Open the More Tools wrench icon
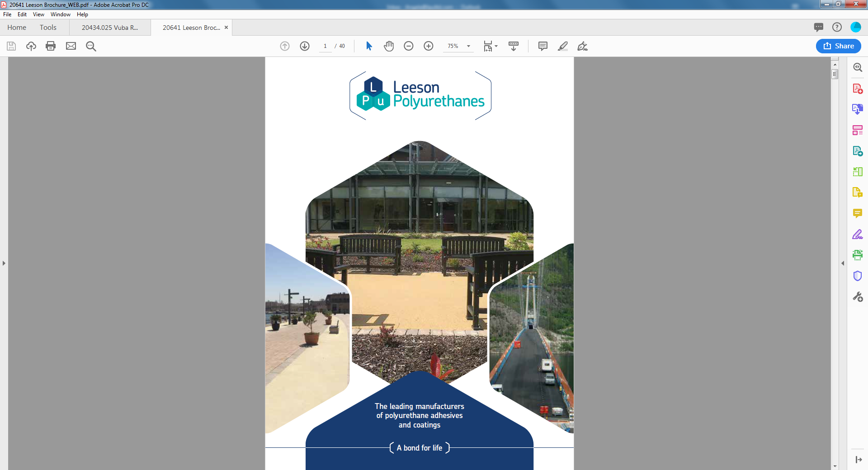Screen dimensions: 868x470 point(858,297)
